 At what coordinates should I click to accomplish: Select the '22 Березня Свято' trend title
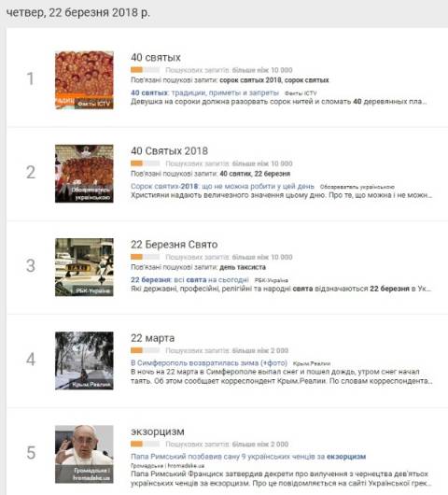point(175,245)
